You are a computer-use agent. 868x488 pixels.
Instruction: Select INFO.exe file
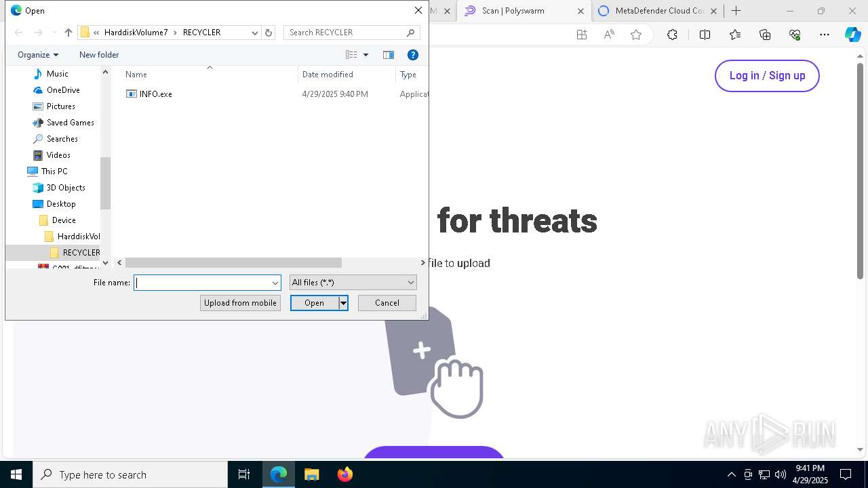point(155,94)
